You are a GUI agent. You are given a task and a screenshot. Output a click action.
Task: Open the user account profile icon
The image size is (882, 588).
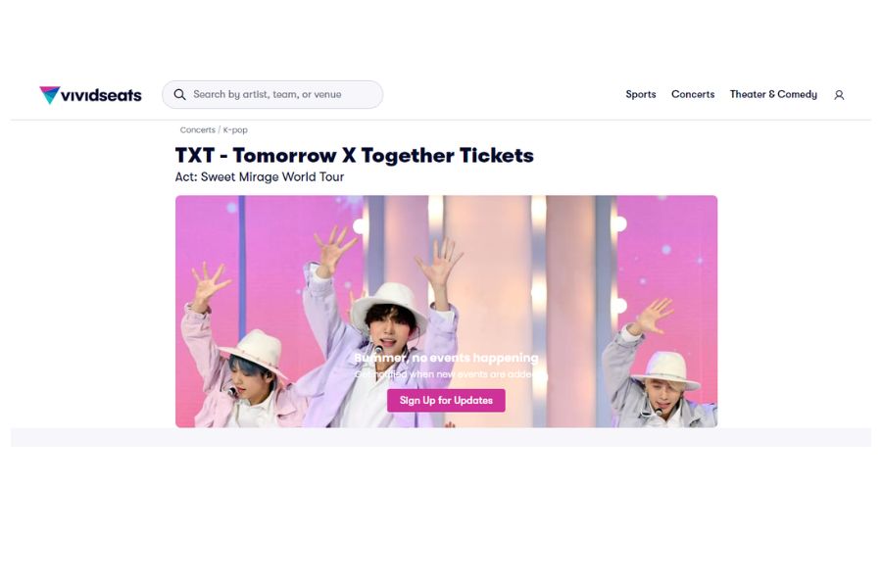coord(839,95)
